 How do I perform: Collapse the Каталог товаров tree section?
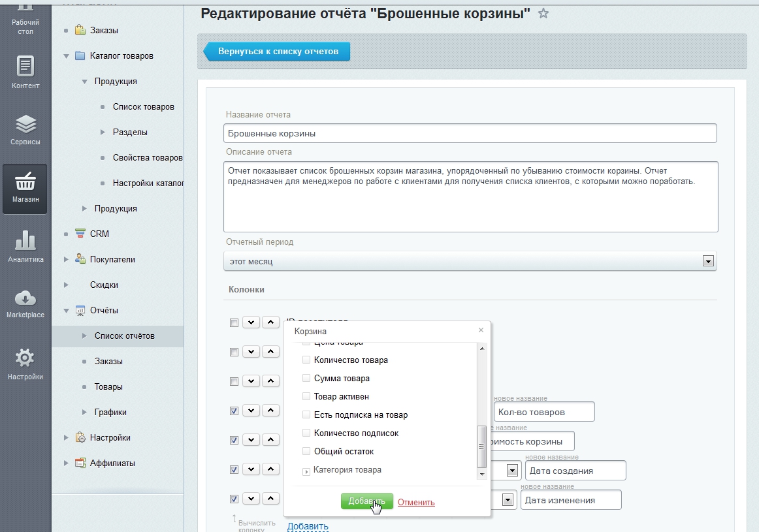tap(67, 56)
